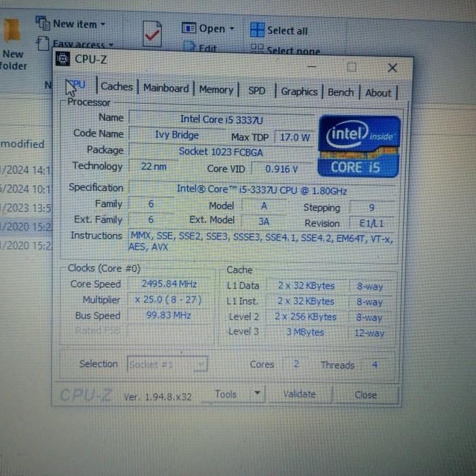Open the Socket #1 selection combo box

(167, 364)
